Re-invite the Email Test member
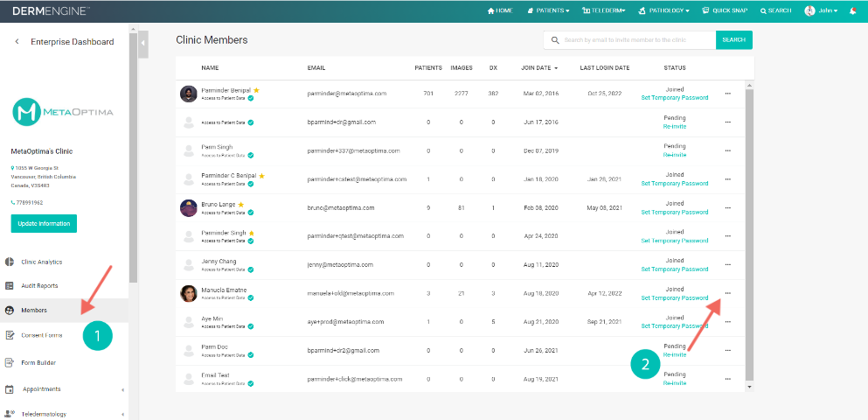Screen dimensions: 868x420 pyautogui.click(x=674, y=383)
